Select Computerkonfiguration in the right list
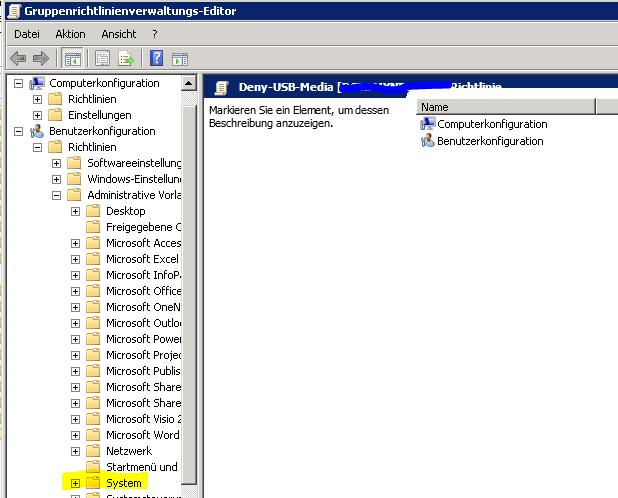This screenshot has width=618, height=498. pyautogui.click(x=491, y=124)
